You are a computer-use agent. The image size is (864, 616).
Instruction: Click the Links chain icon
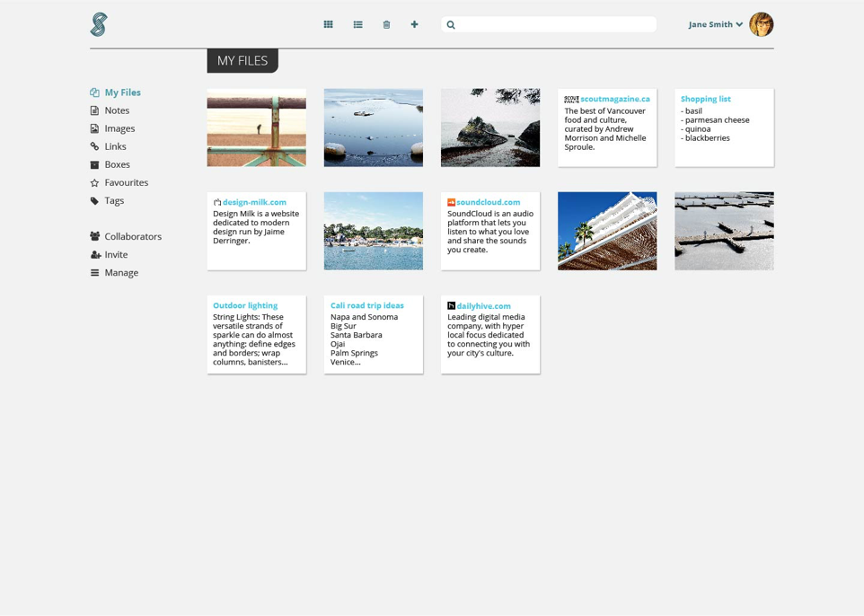tap(94, 146)
